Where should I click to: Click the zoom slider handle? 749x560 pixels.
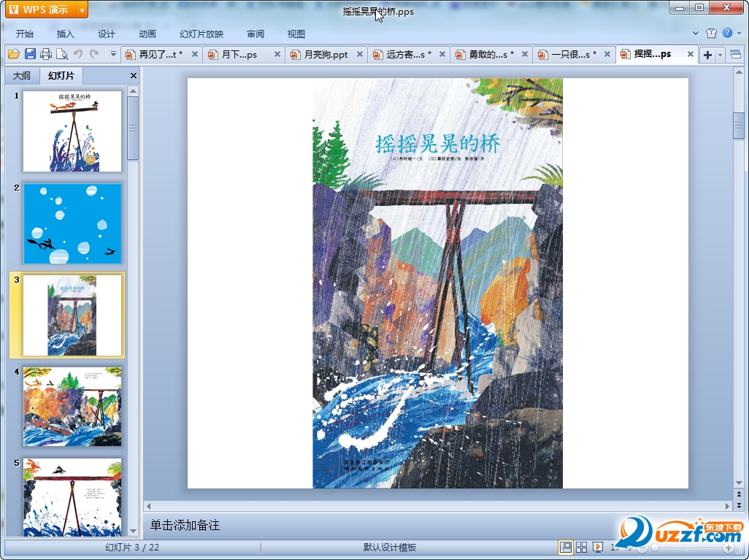pos(656,548)
